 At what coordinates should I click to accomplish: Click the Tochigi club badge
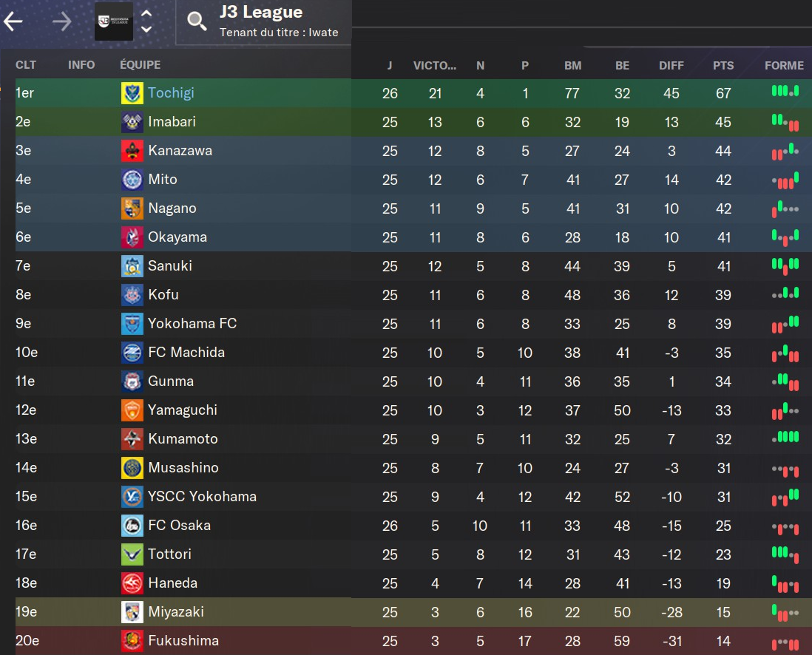click(132, 93)
